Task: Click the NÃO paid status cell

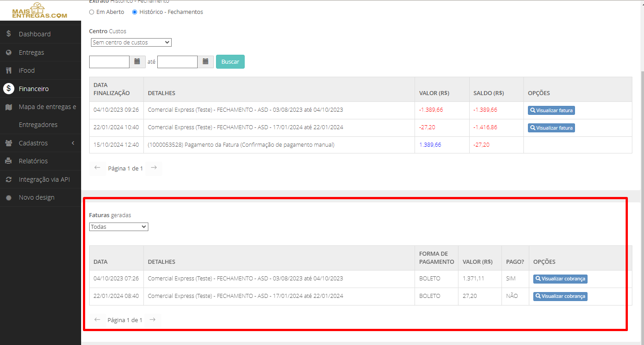Action: [x=515, y=296]
